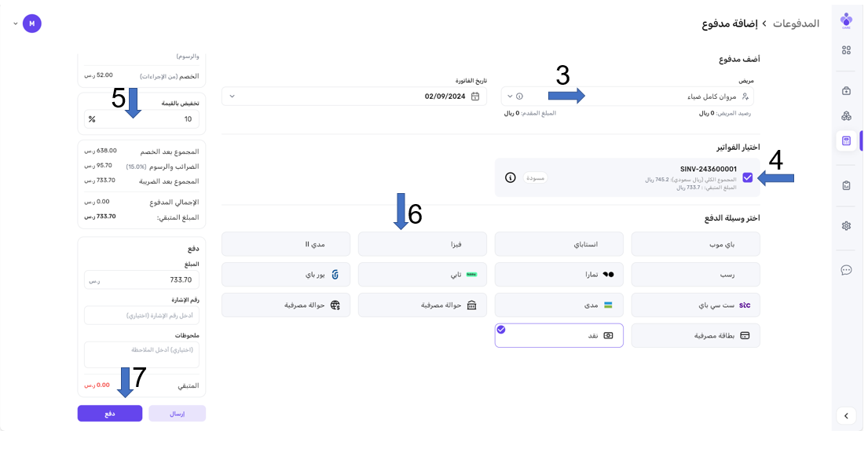Viewport: 868px width, 449px height.
Task: Open the chat bubble icon in sidebar
Action: pyautogui.click(x=846, y=270)
